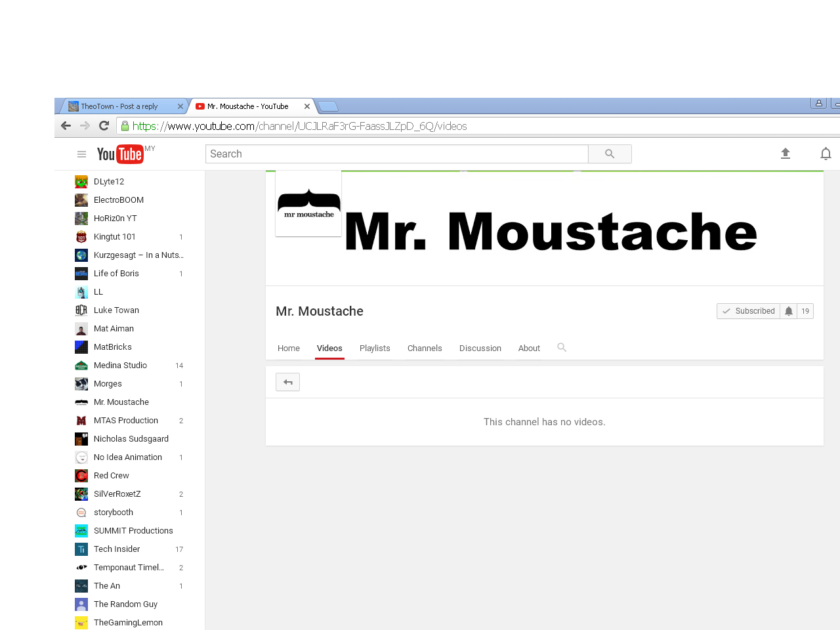
Task: Open Temponaut Timelapse subscription
Action: tap(129, 568)
